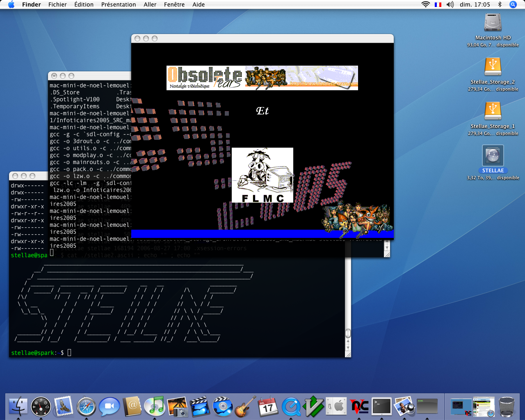Click 'gcc -o utils.o' line in terminal
The height and width of the screenshot is (420, 525).
point(90,148)
